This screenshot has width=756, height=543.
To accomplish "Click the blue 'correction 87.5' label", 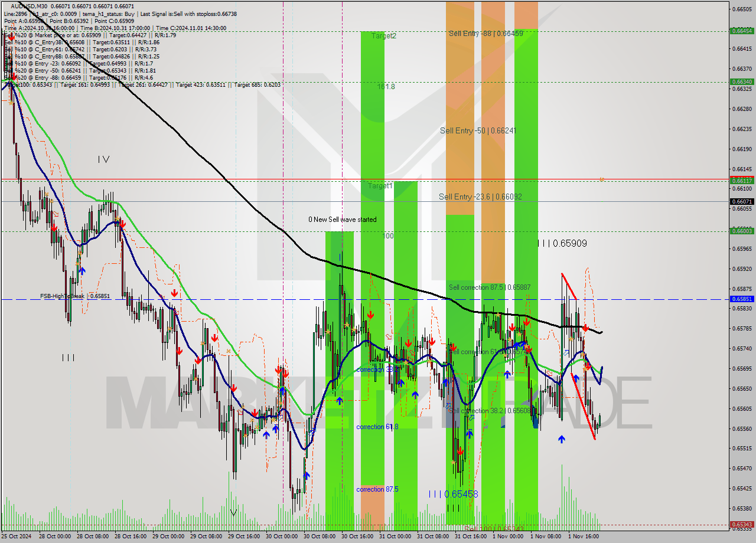I will (377, 489).
